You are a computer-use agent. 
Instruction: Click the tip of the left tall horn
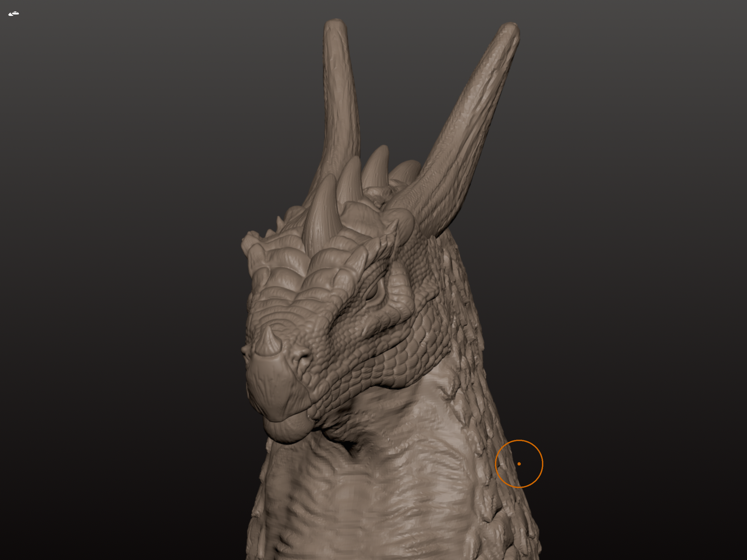(x=335, y=22)
